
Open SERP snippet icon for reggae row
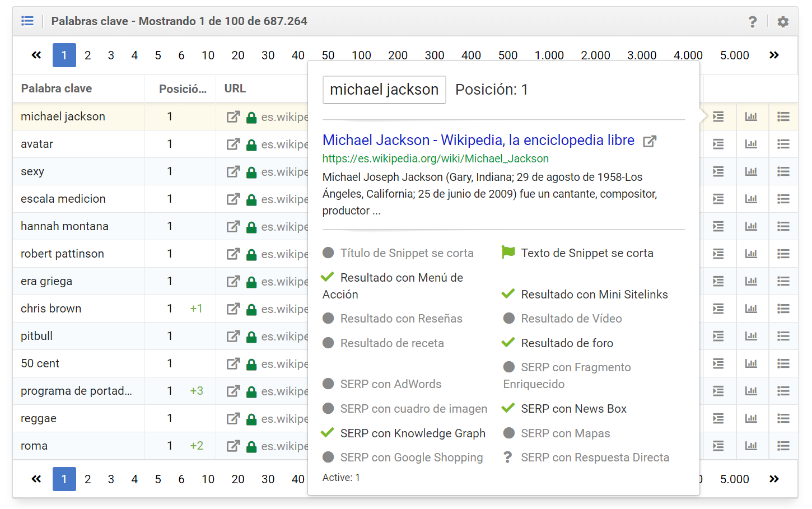[718, 418]
